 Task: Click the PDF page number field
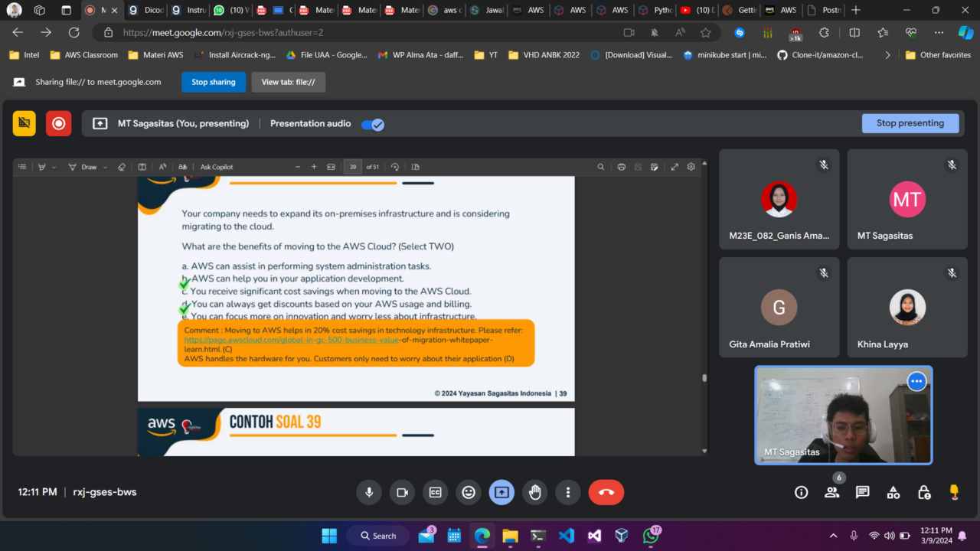coord(353,167)
